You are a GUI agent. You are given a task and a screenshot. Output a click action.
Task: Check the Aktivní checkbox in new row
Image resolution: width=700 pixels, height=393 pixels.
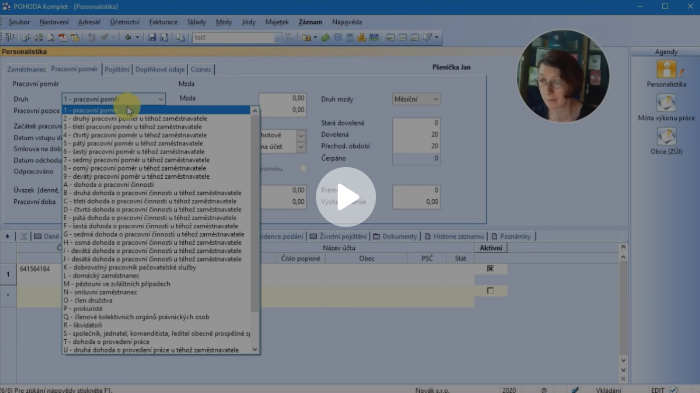click(490, 291)
